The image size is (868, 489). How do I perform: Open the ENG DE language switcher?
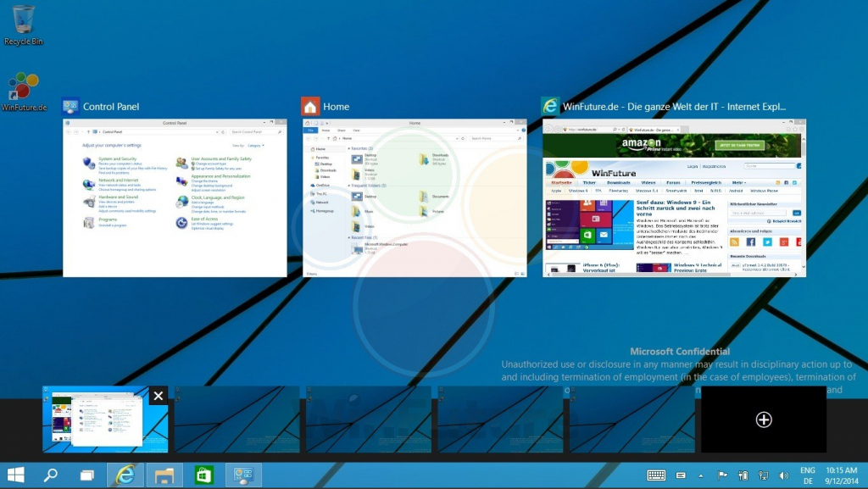pos(807,475)
